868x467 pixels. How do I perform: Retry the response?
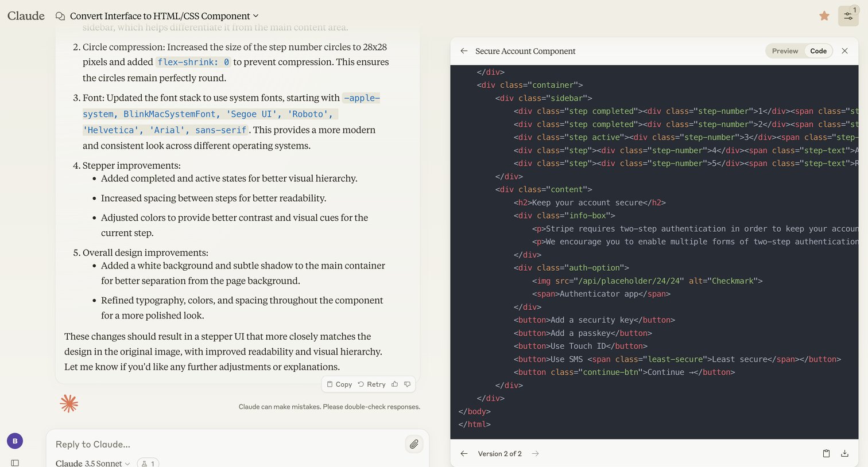pos(371,384)
